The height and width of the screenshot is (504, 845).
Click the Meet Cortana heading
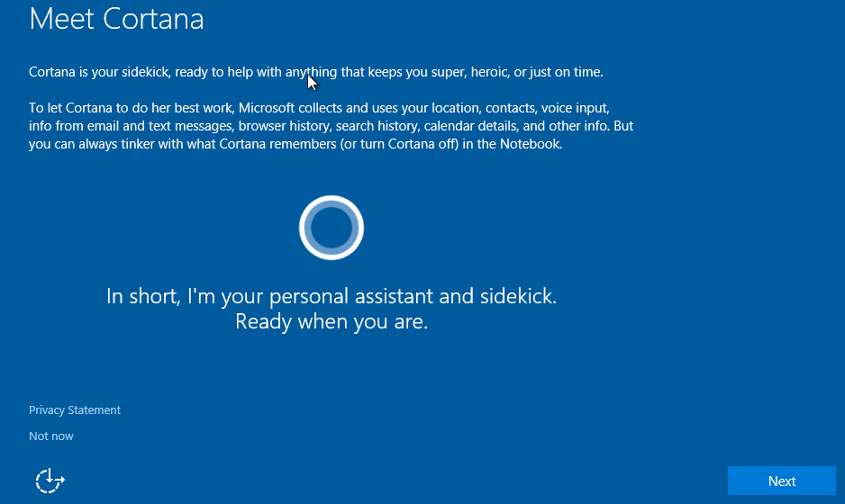pos(116,19)
